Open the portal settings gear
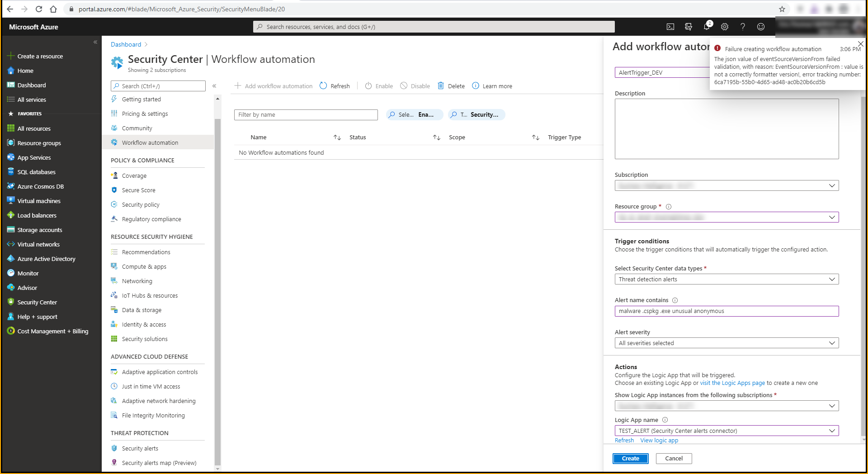 tap(725, 27)
